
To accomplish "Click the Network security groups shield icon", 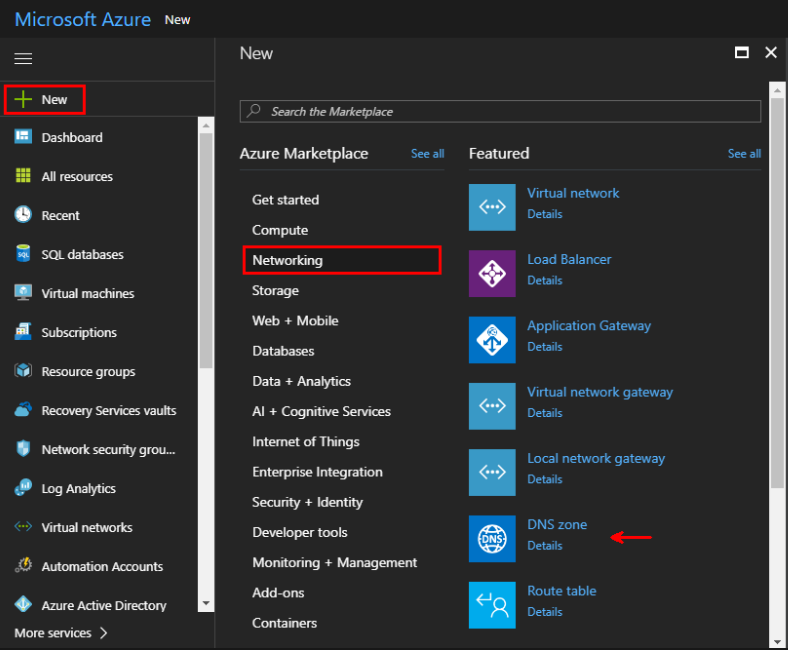I will point(23,448).
